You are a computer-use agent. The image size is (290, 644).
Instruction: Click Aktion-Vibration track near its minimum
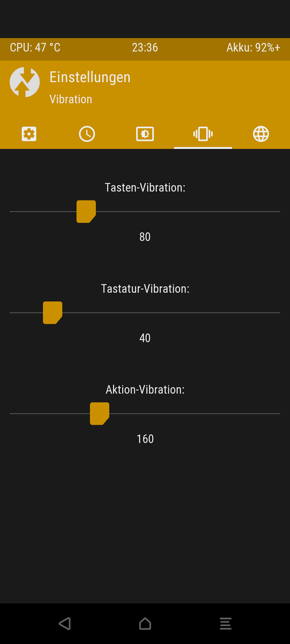(15, 414)
